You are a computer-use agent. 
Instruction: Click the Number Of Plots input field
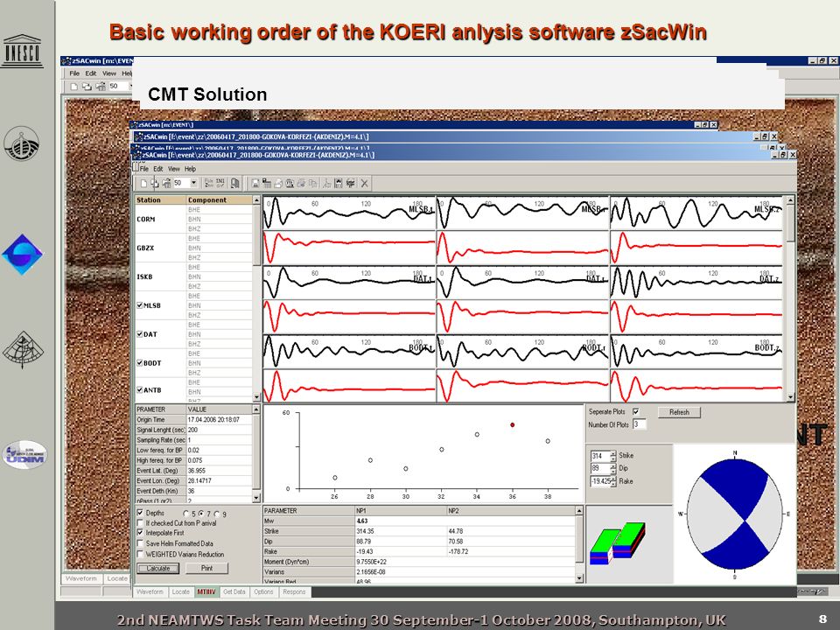coord(639,424)
